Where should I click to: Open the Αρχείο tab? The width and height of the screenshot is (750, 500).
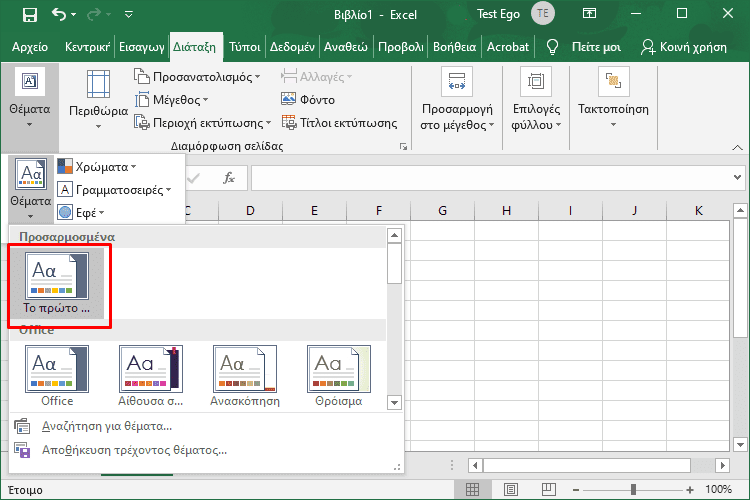pos(30,47)
